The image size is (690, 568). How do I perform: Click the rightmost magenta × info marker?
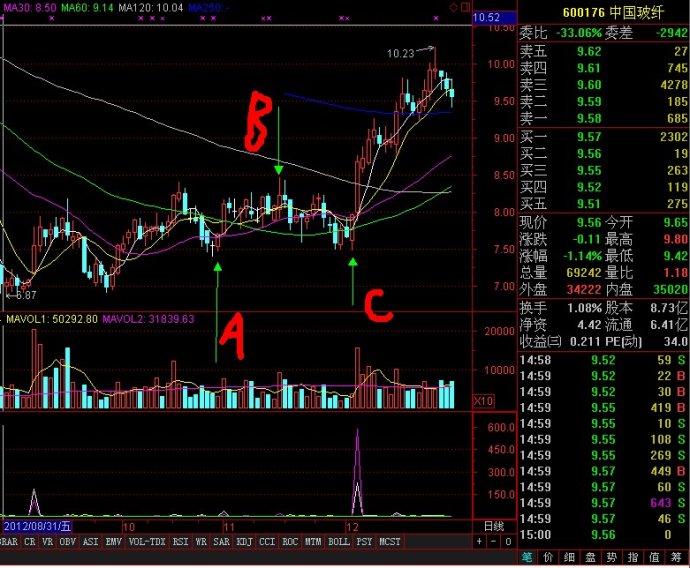pyautogui.click(x=436, y=18)
